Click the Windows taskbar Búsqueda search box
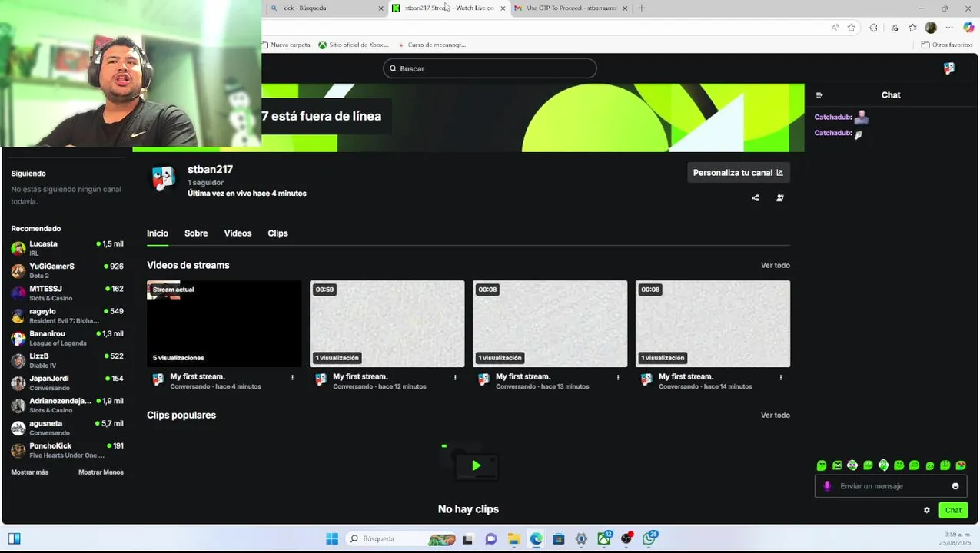This screenshot has width=980, height=553. coord(400,539)
